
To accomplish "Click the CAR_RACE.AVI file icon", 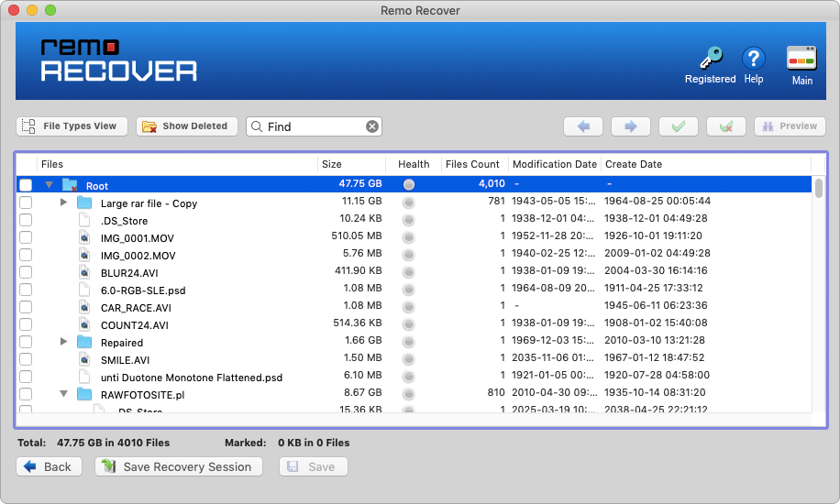I will pyautogui.click(x=84, y=307).
